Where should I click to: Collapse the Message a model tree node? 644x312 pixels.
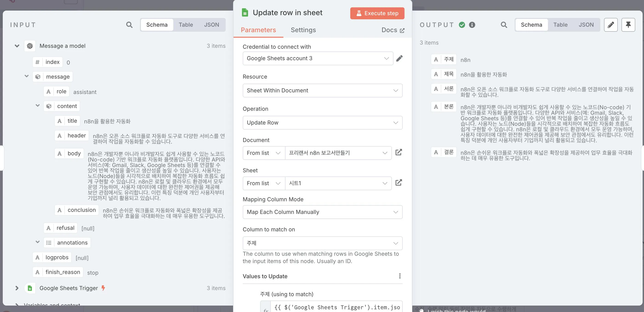(17, 46)
